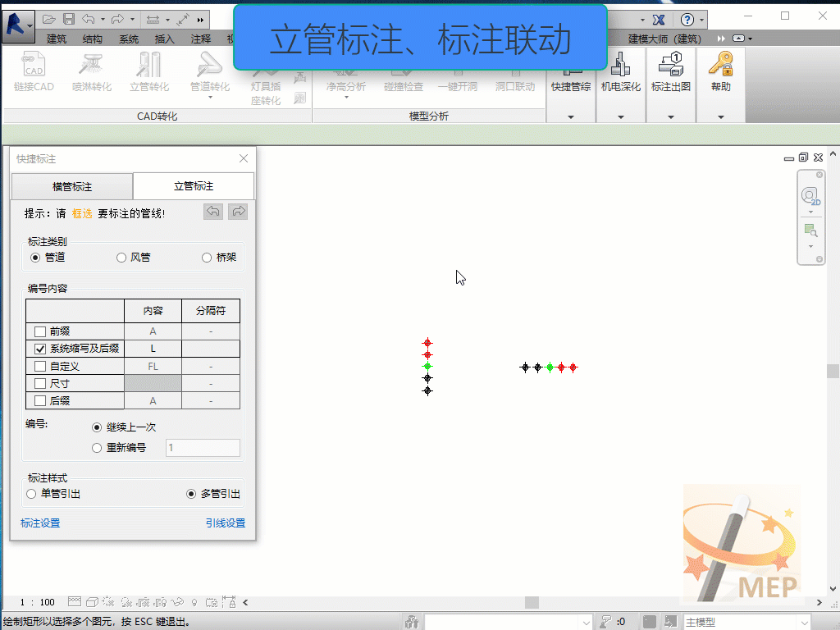Open the 机电深化 tool icon
This screenshot has height=630, width=840.
[x=621, y=66]
